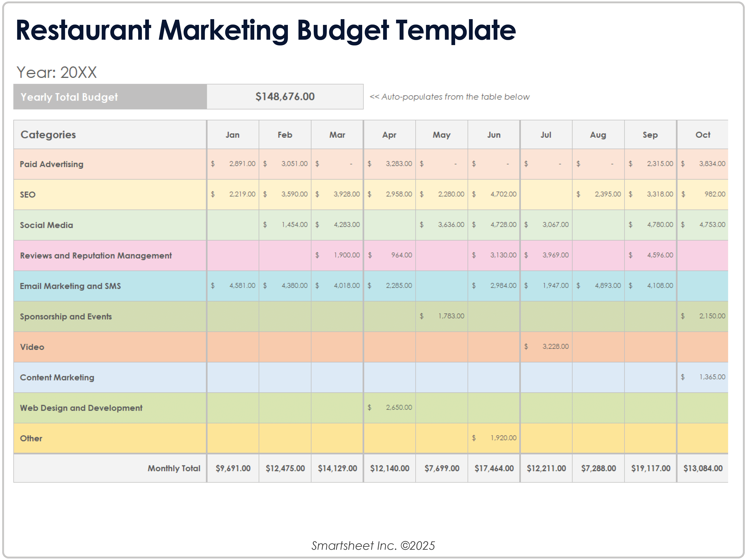Select the Oct column header
Viewport: 747px width, 560px height.
(x=702, y=135)
